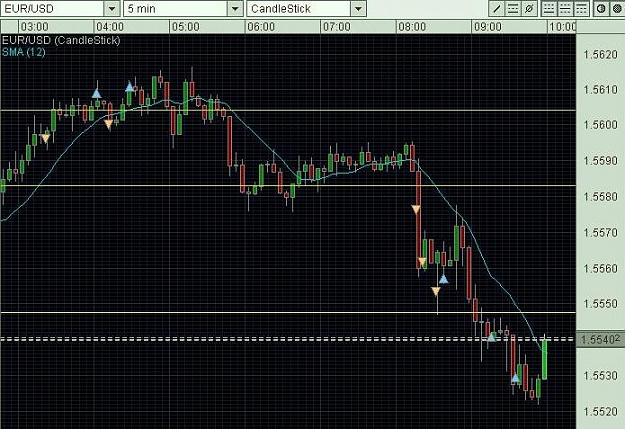Screen dimensions: 625x429
Task: Click the 1.5530 price axis label
Action: pyautogui.click(x=601, y=376)
